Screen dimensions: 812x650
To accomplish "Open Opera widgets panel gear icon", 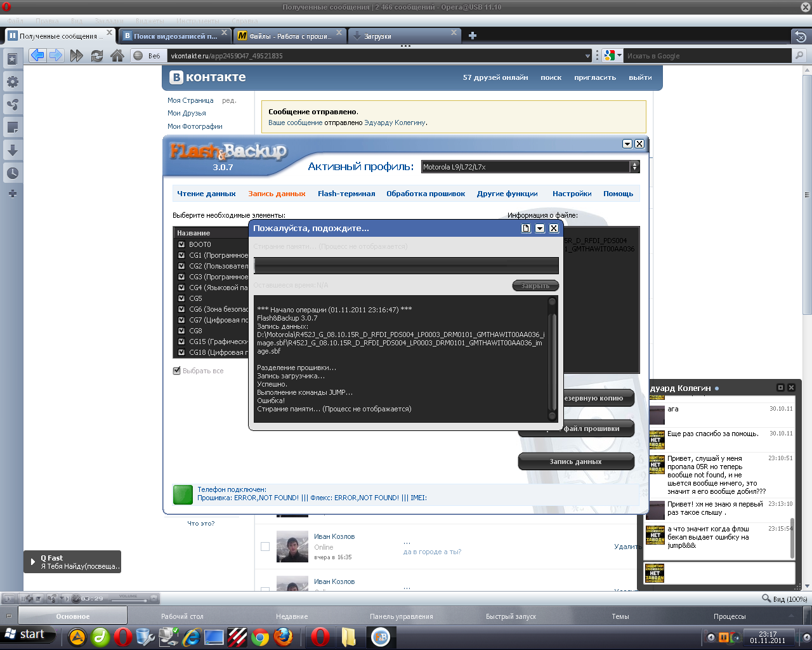I will point(12,82).
